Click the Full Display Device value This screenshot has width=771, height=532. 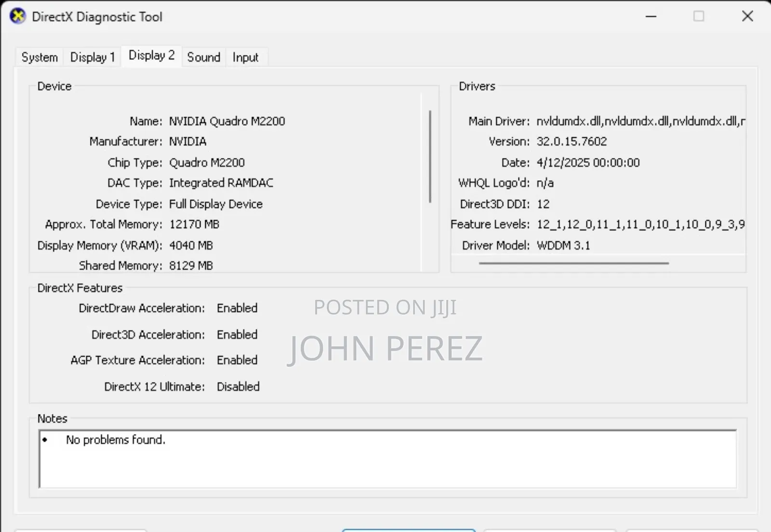tap(216, 204)
